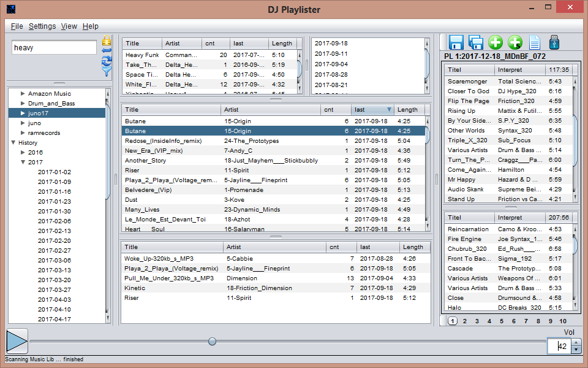Sort search results by cnt header

(x=216, y=44)
